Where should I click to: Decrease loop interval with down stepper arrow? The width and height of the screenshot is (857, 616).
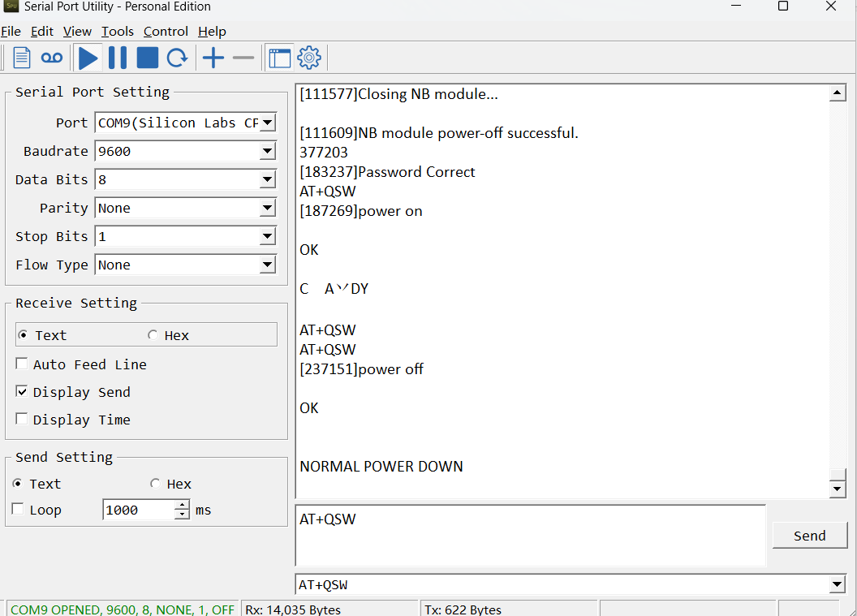[x=182, y=515]
